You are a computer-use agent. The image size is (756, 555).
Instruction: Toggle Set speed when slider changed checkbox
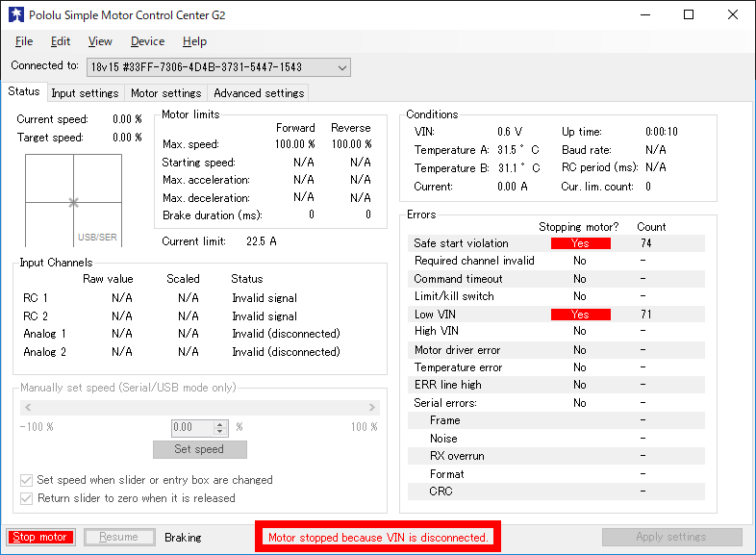pos(26,480)
